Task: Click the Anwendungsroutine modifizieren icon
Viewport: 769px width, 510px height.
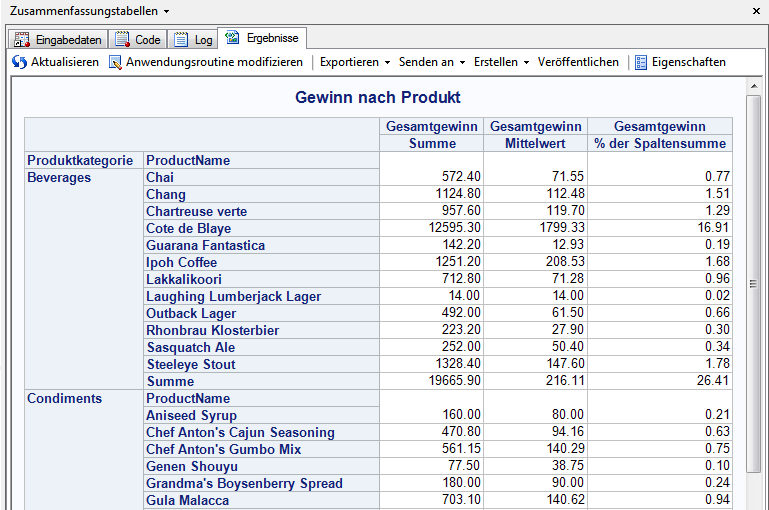Action: pyautogui.click(x=115, y=62)
